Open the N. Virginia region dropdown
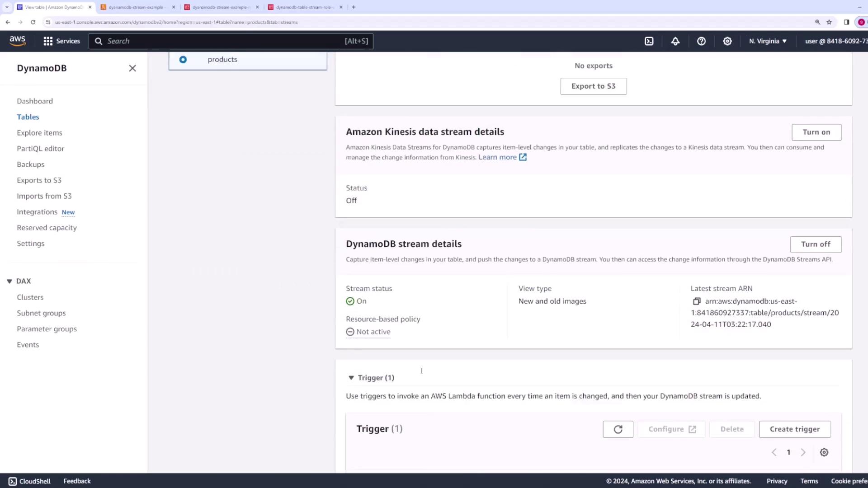Image resolution: width=868 pixels, height=488 pixels. pyautogui.click(x=768, y=41)
